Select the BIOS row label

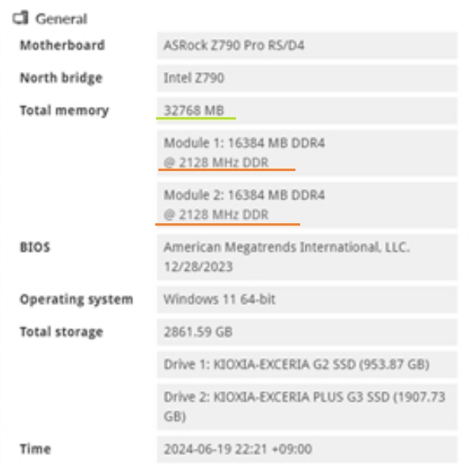(35, 248)
